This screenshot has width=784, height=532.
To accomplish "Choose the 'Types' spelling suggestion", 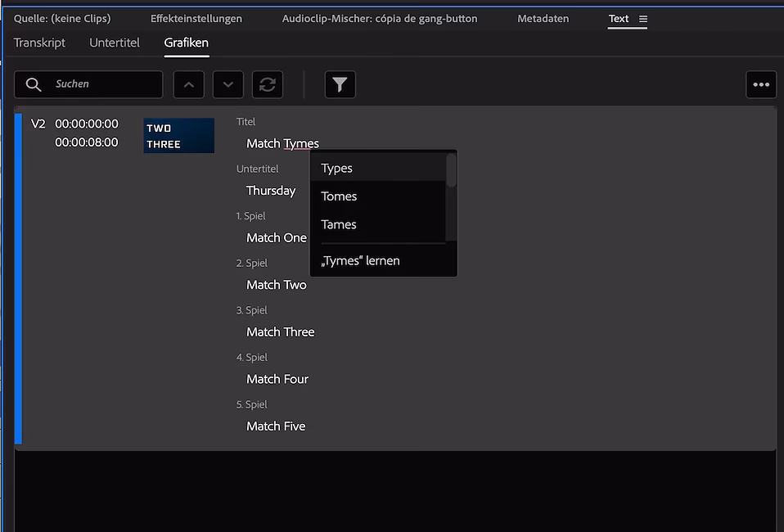I will 336,169.
